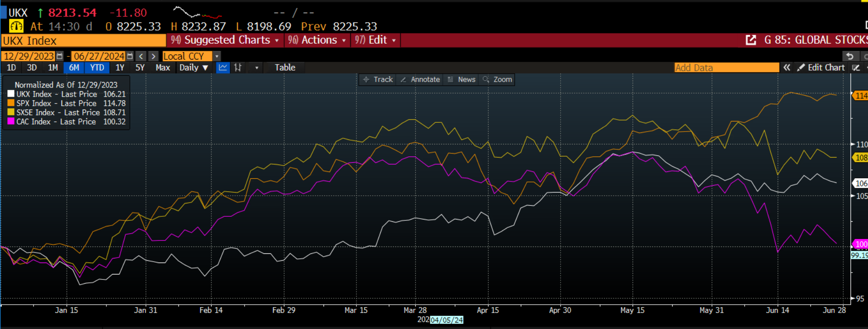Select the line chart type icon
The image size is (868, 329).
click(223, 67)
